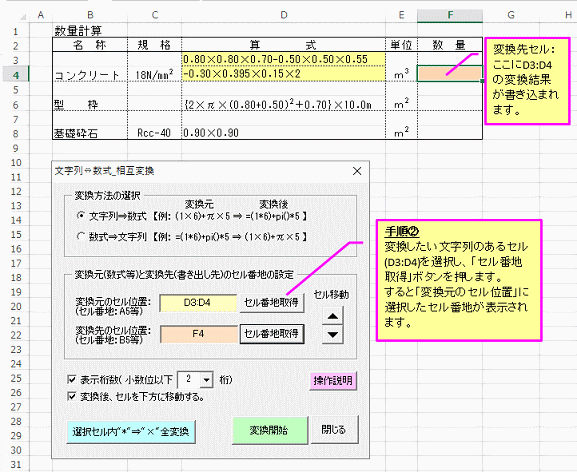This screenshot has width=577, height=472.
Task: Click the 基礎砕石 cell
Action: (90, 133)
